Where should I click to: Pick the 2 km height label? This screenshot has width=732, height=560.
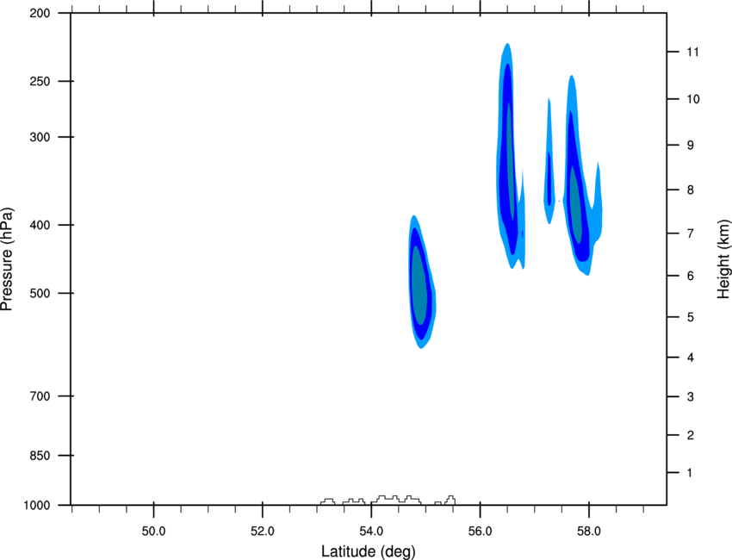click(x=690, y=435)
